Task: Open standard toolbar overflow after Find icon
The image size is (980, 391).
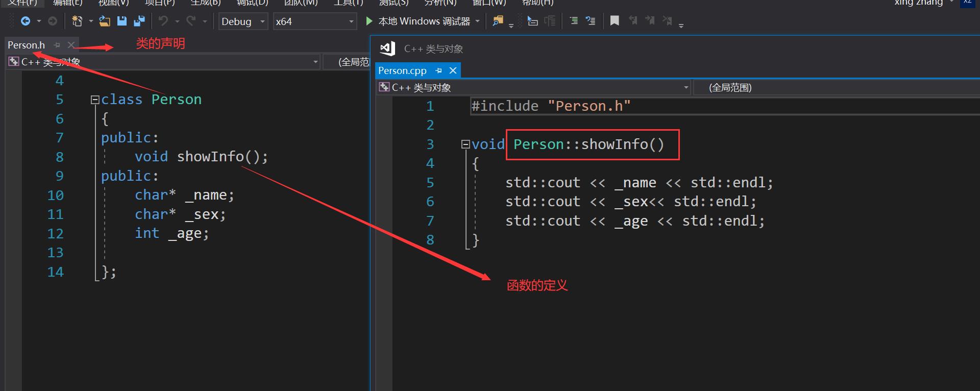Action: [511, 25]
